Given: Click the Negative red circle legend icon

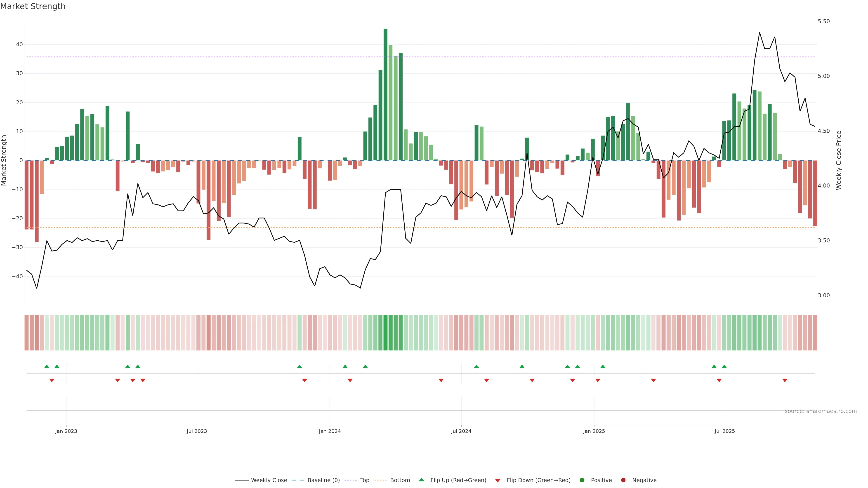Looking at the screenshot, I should [x=623, y=480].
